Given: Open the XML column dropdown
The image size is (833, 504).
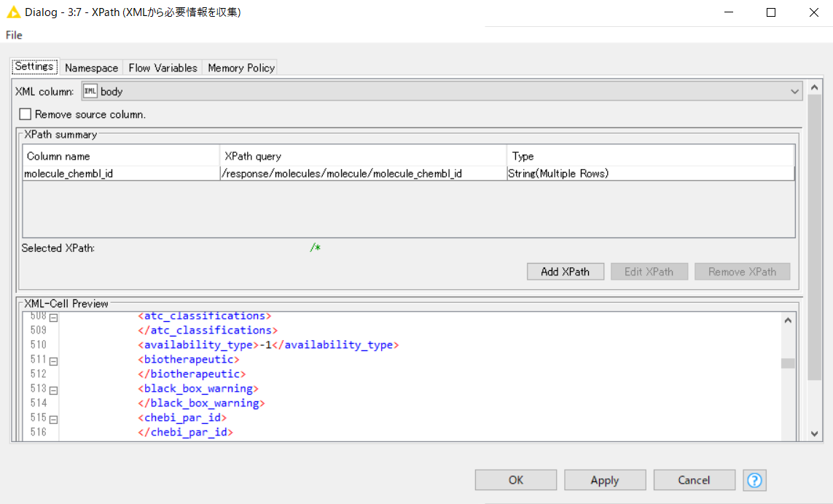Looking at the screenshot, I should coord(794,91).
